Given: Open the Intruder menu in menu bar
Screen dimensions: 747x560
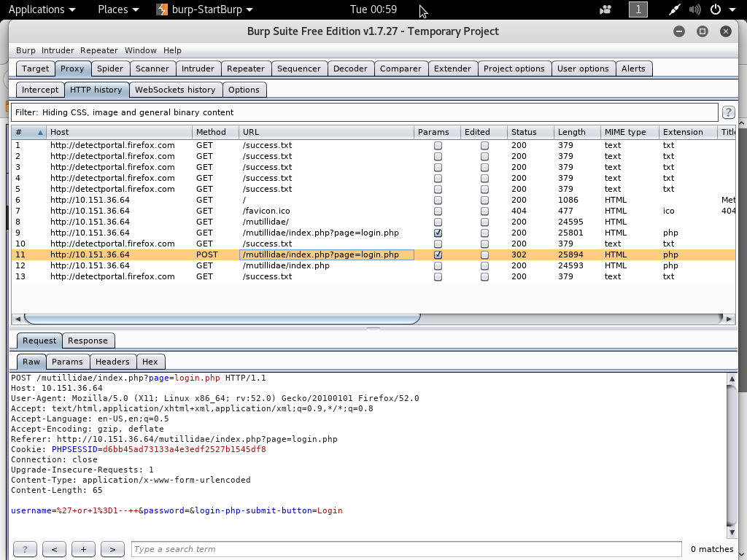Looking at the screenshot, I should click(x=58, y=50).
